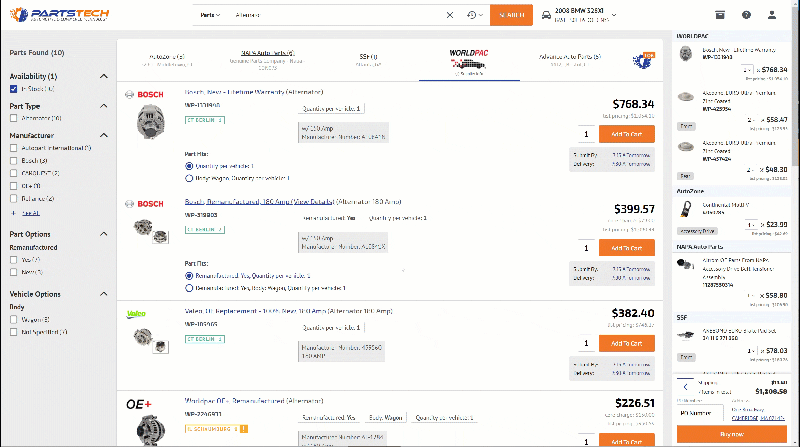
Task: Switch to the AutoZone supplier tab
Action: pyautogui.click(x=167, y=60)
